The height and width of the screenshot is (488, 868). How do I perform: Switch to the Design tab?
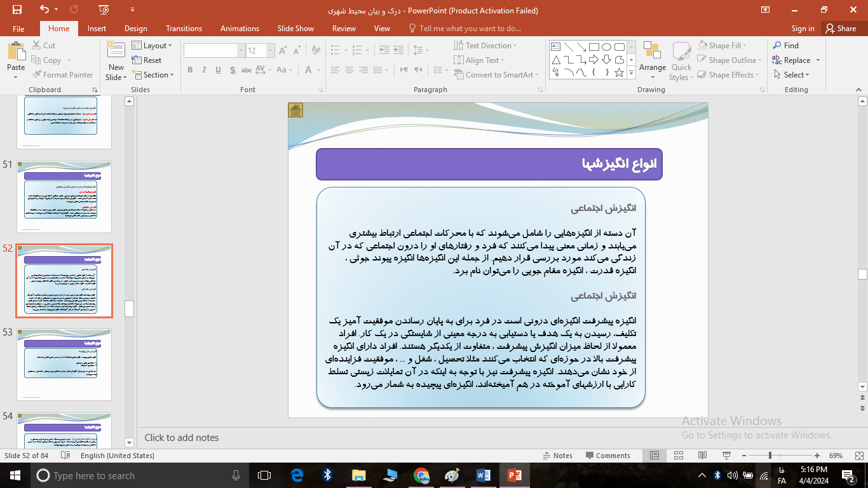(135, 29)
